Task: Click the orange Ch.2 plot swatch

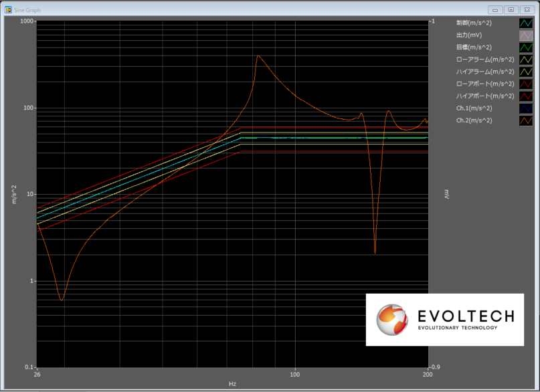Action: pos(526,120)
